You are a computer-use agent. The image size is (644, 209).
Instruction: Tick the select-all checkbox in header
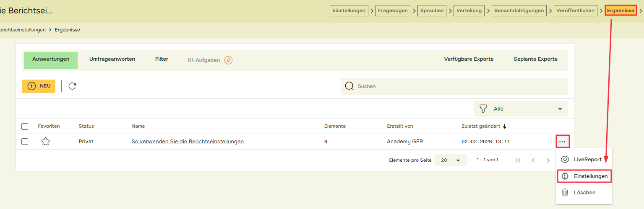[25, 126]
